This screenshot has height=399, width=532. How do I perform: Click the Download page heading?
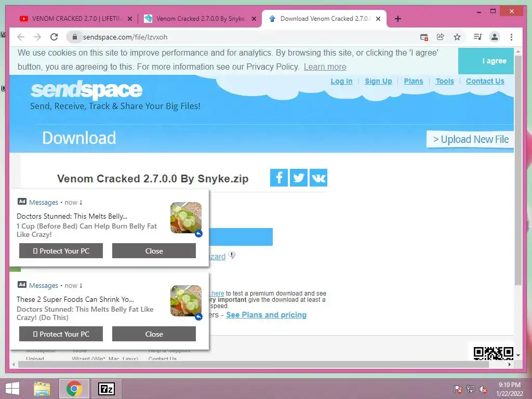click(x=79, y=138)
